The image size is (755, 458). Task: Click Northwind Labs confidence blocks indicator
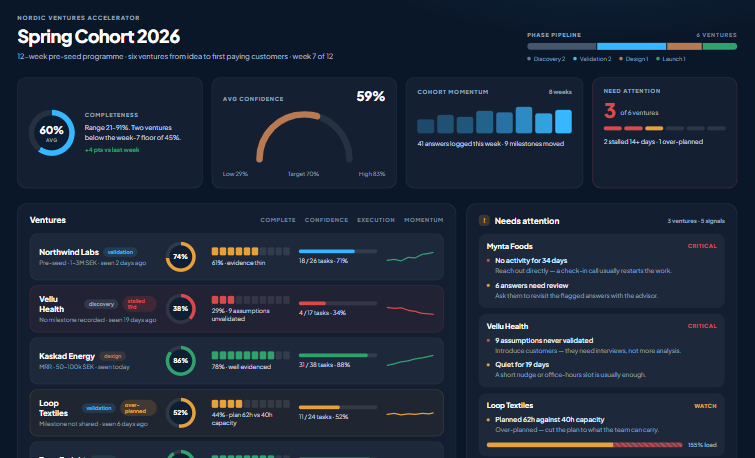pos(250,251)
